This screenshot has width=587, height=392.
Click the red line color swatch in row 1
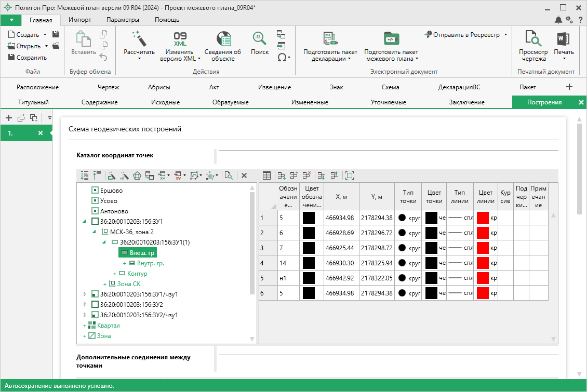tap(483, 218)
